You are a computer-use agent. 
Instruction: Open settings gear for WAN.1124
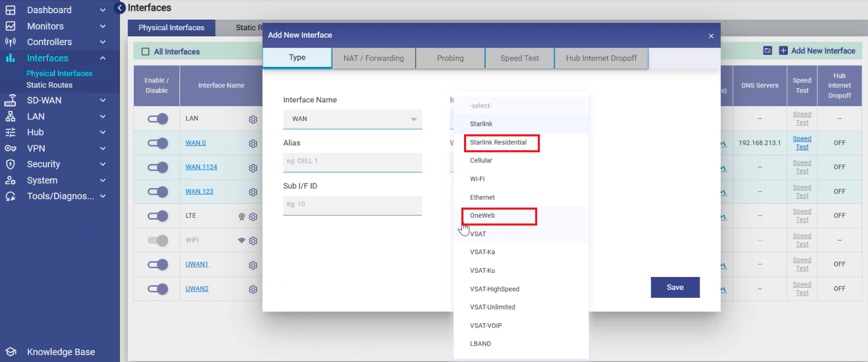(x=253, y=168)
